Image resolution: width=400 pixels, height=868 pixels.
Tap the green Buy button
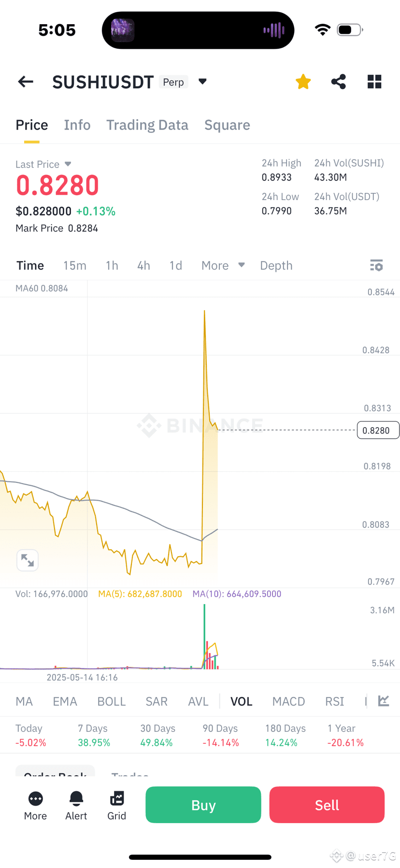203,805
